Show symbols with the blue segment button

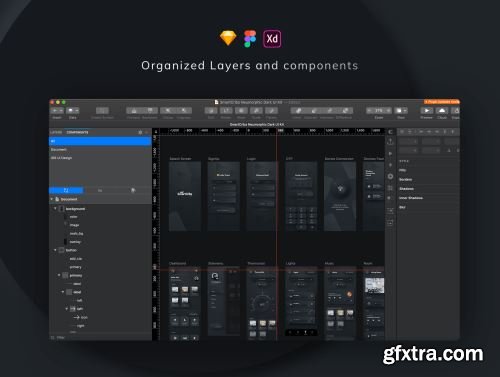tap(66, 190)
